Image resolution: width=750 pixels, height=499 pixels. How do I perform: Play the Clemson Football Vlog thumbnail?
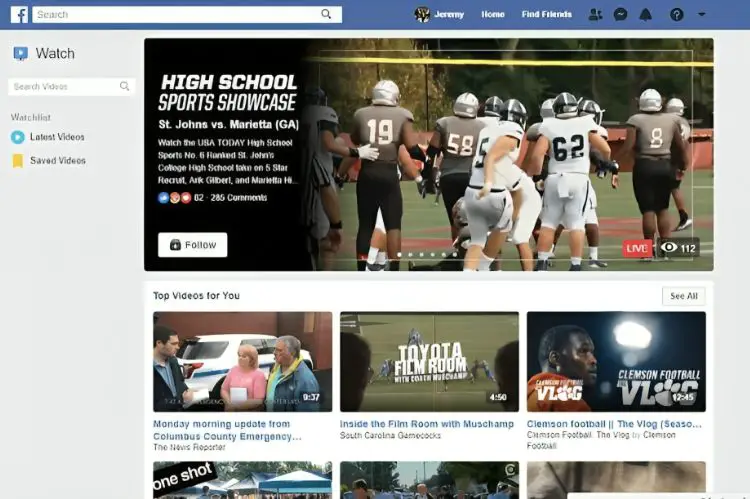pos(616,362)
